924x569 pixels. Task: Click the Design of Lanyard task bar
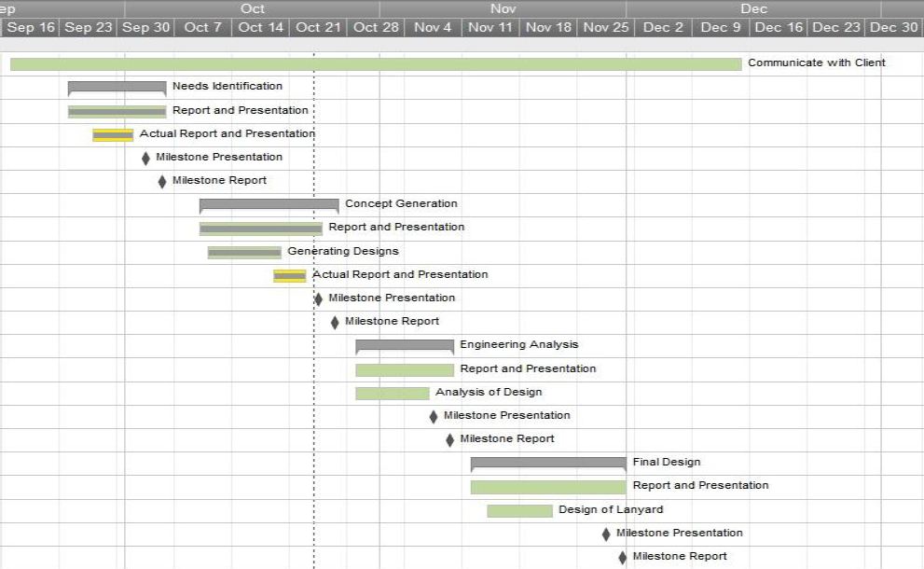[x=519, y=510]
